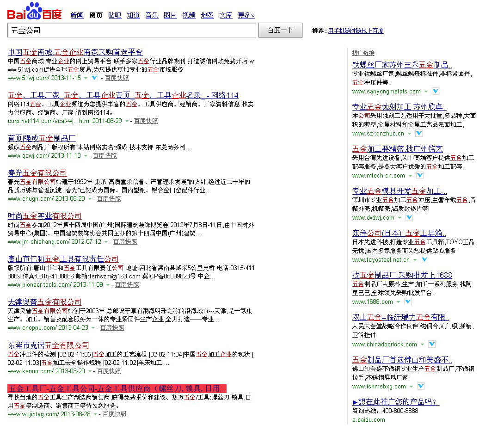Expand green dropdown arrow after www.kenuo.com result
Viewport: 504px width, 437px height.
click(x=90, y=371)
